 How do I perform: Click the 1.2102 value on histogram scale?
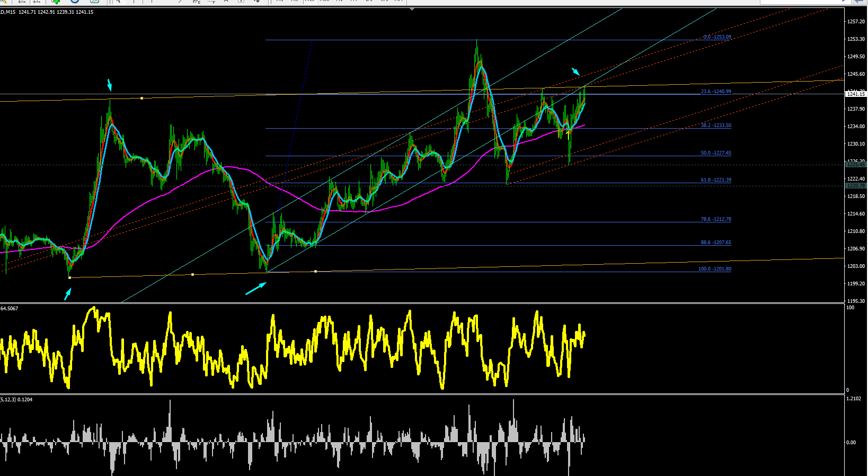pyautogui.click(x=854, y=399)
